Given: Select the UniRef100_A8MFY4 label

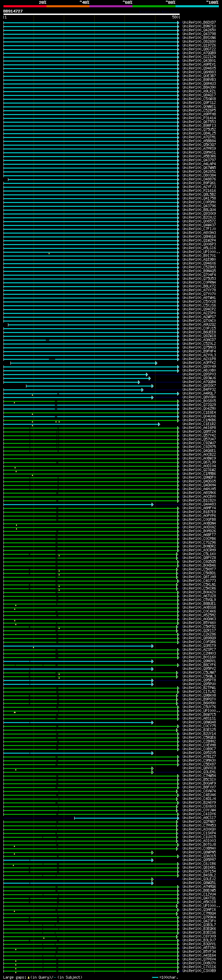Looking at the screenshot, I should coord(199,508).
